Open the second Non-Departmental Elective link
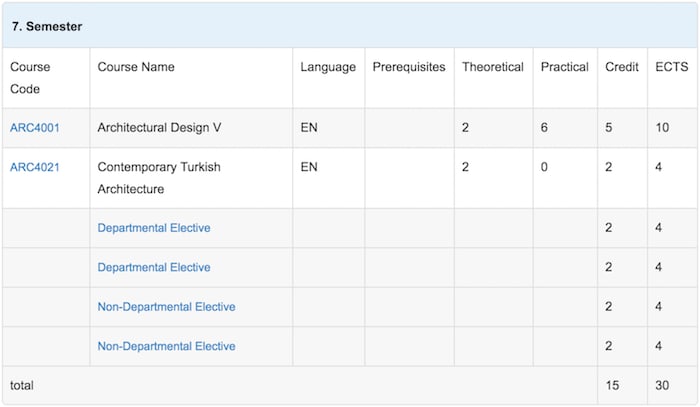This screenshot has height=407, width=700. (x=167, y=346)
